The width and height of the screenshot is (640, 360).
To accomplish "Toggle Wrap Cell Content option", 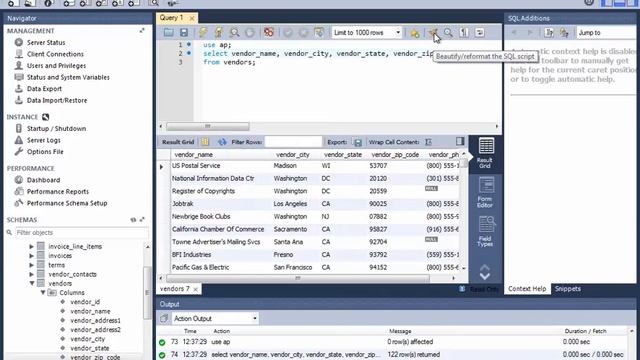I will (428, 142).
